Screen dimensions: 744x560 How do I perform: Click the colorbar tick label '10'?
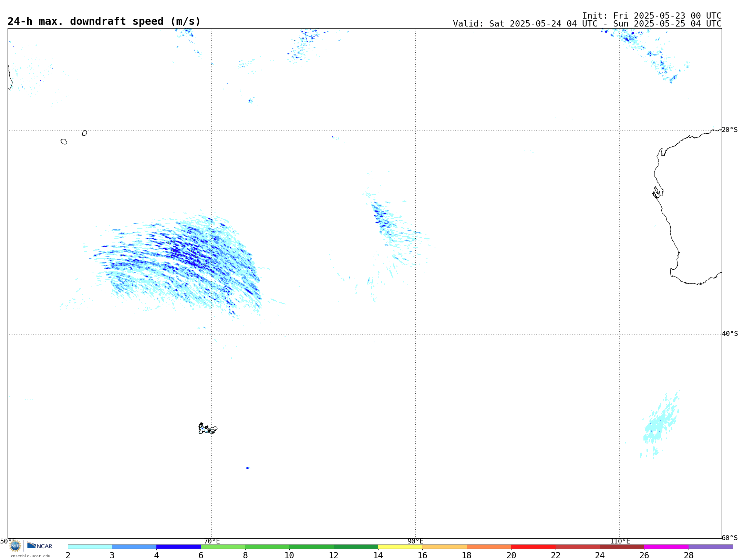click(x=289, y=556)
